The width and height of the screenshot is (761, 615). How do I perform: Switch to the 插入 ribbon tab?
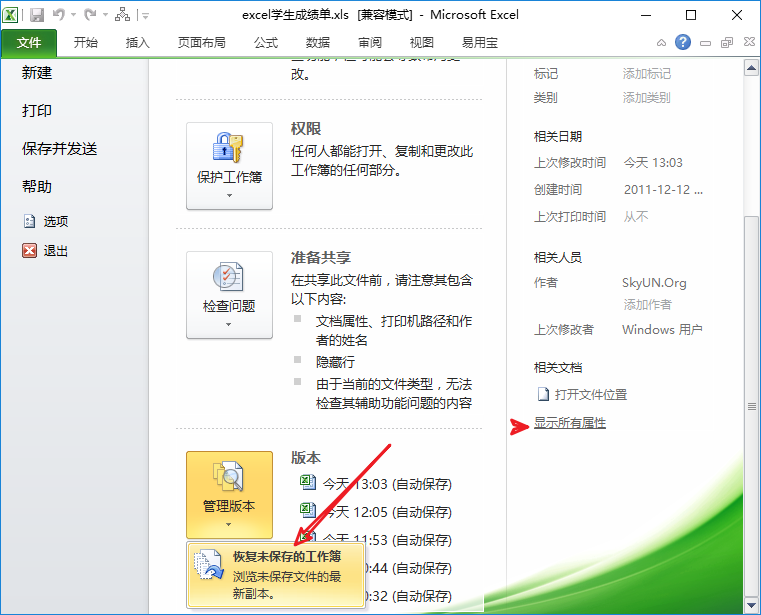(138, 43)
